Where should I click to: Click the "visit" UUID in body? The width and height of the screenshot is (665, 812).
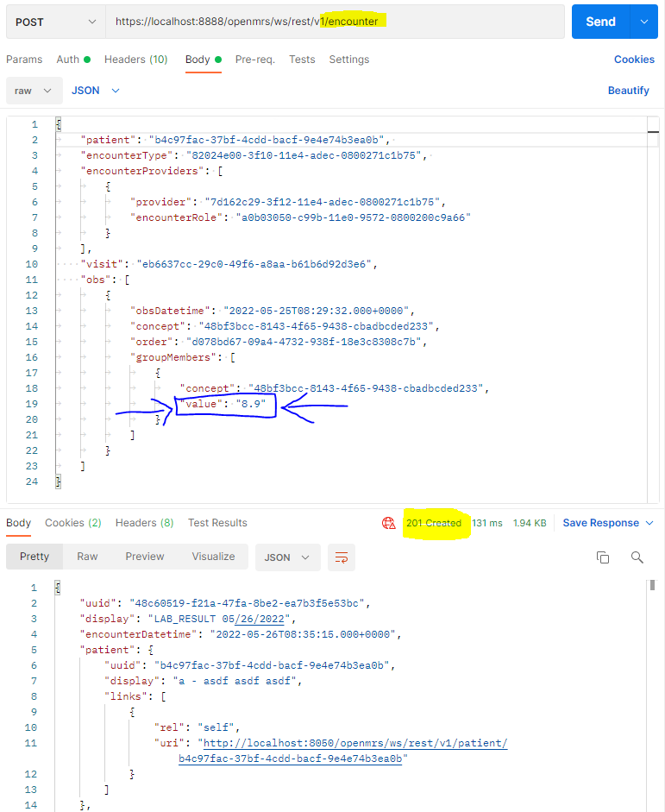pyautogui.click(x=254, y=264)
